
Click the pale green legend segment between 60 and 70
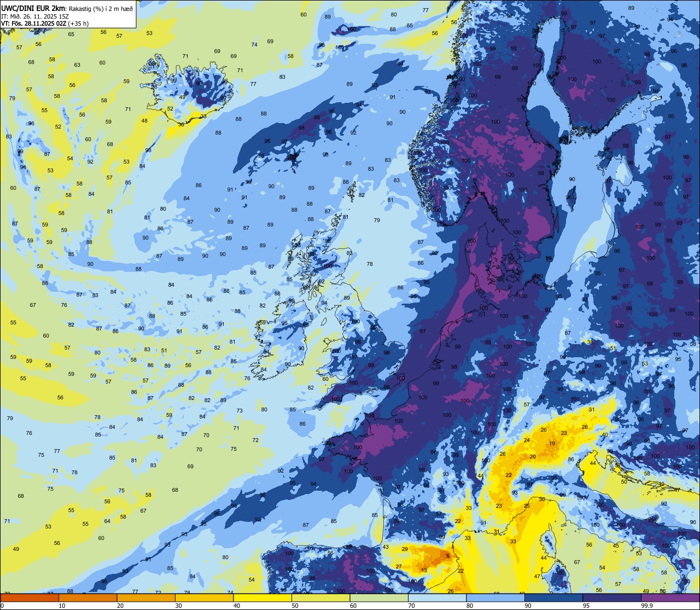[379, 597]
